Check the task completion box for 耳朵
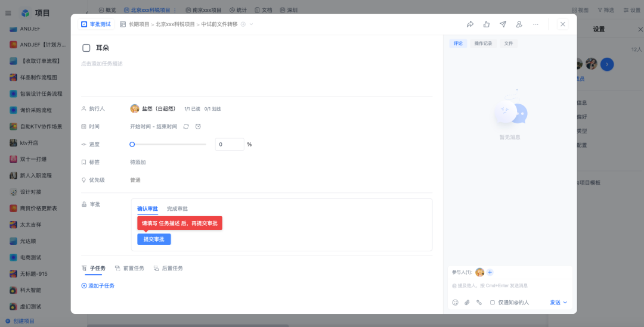 pyautogui.click(x=86, y=48)
